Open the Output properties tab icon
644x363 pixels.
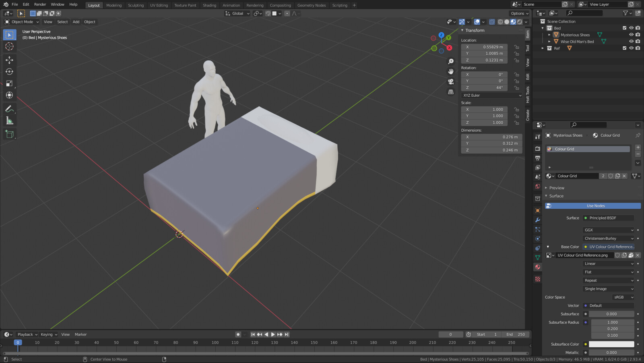point(538,158)
